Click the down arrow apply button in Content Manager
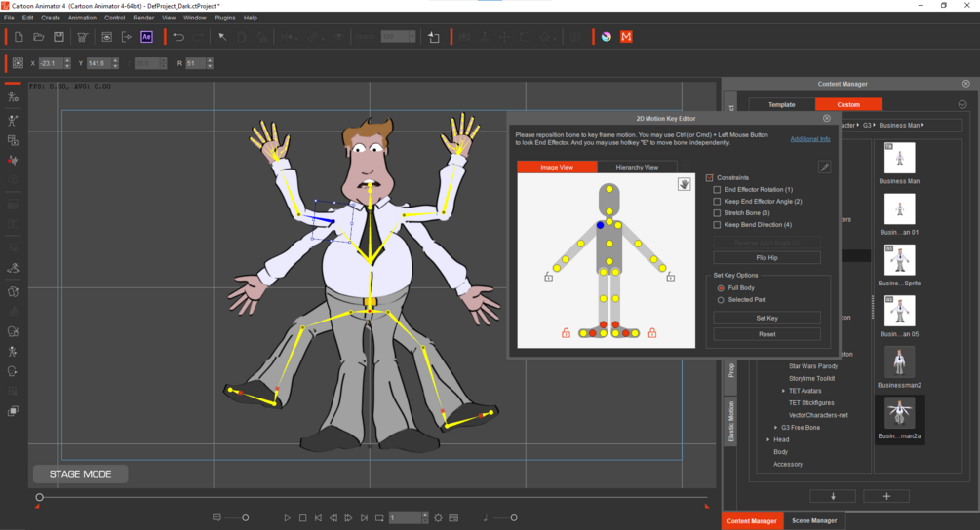This screenshot has width=980, height=530. (x=833, y=496)
